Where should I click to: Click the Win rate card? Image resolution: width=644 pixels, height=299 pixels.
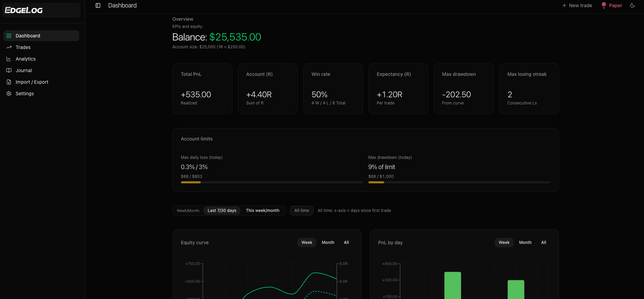coord(333,89)
